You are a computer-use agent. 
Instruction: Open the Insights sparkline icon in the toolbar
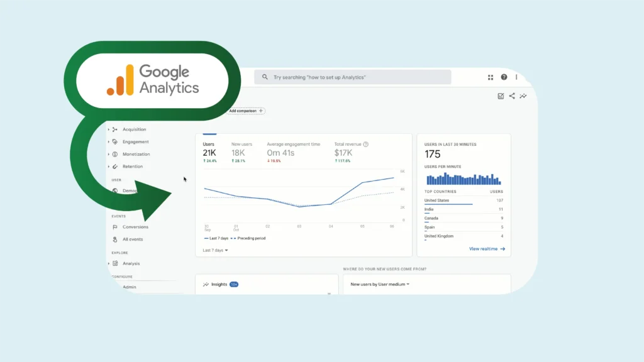point(523,96)
